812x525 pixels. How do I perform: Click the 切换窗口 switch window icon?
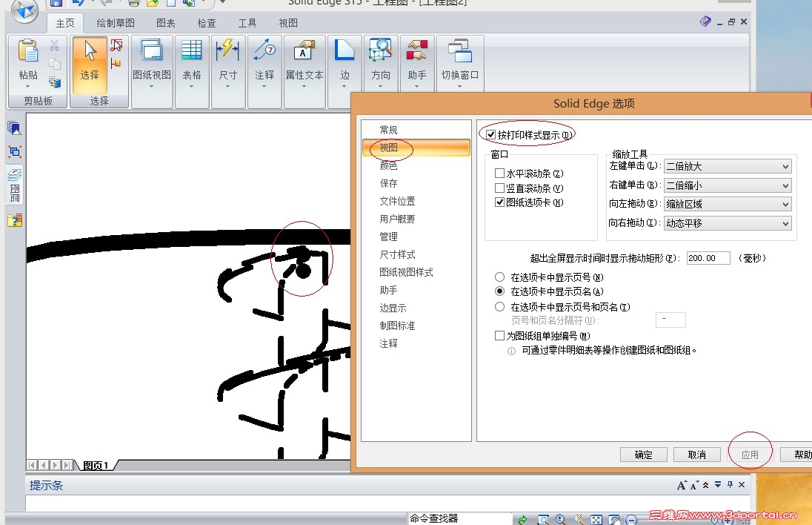coord(460,51)
